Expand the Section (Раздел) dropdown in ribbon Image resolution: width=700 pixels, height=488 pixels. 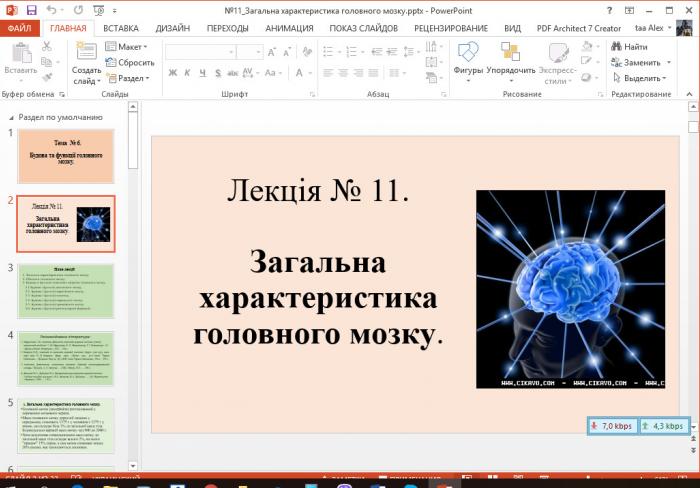[x=129, y=78]
